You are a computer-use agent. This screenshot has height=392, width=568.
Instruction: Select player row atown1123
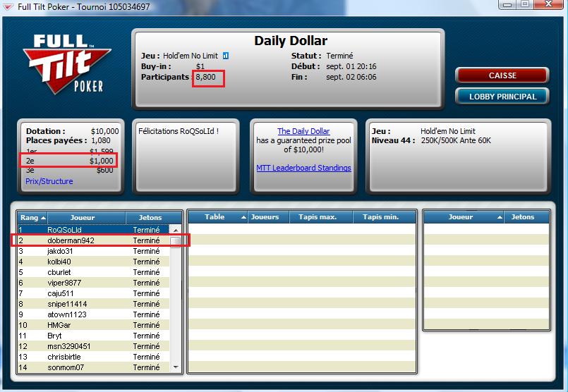coord(93,314)
